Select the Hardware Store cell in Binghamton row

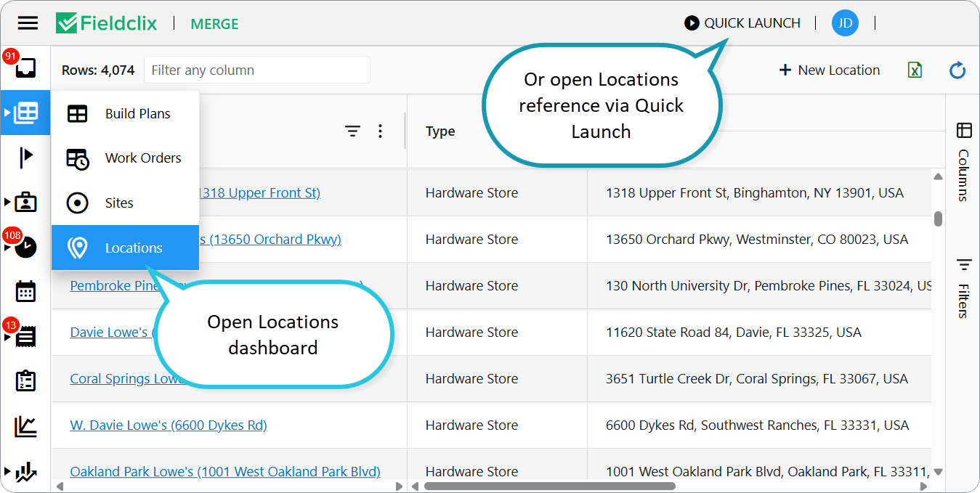point(497,193)
